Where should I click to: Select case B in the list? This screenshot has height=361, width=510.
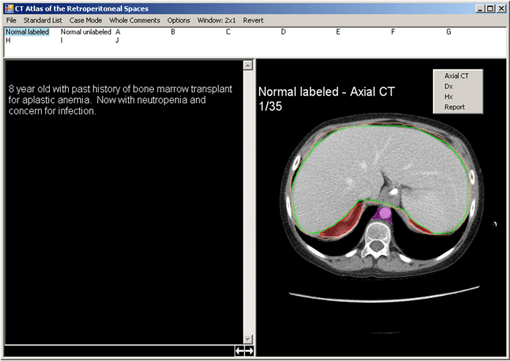click(x=173, y=32)
